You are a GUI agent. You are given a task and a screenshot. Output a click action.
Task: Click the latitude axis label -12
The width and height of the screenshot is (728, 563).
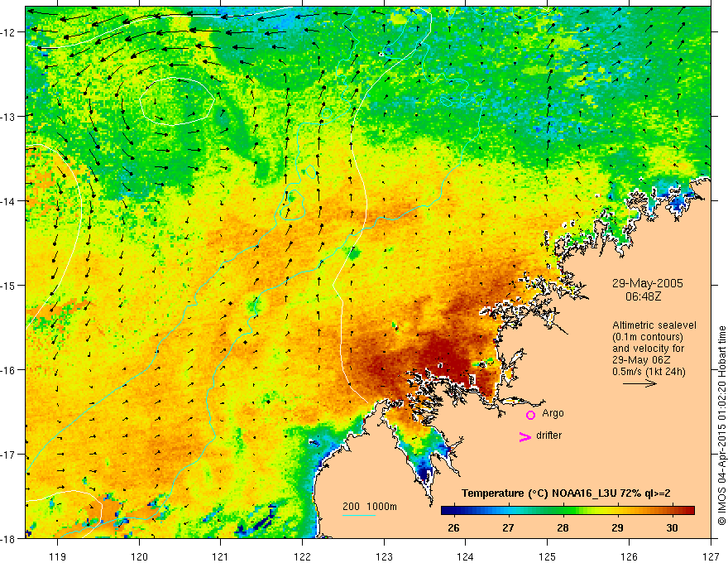pyautogui.click(x=8, y=32)
